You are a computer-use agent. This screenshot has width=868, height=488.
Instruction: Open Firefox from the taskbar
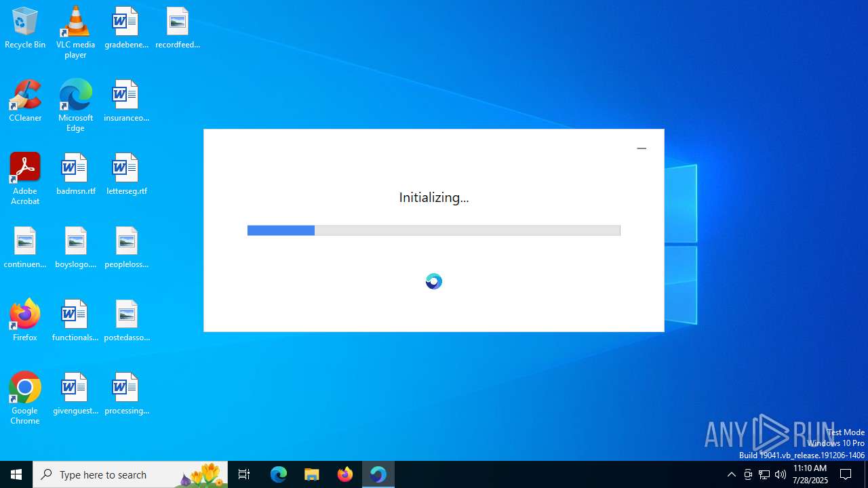click(345, 474)
